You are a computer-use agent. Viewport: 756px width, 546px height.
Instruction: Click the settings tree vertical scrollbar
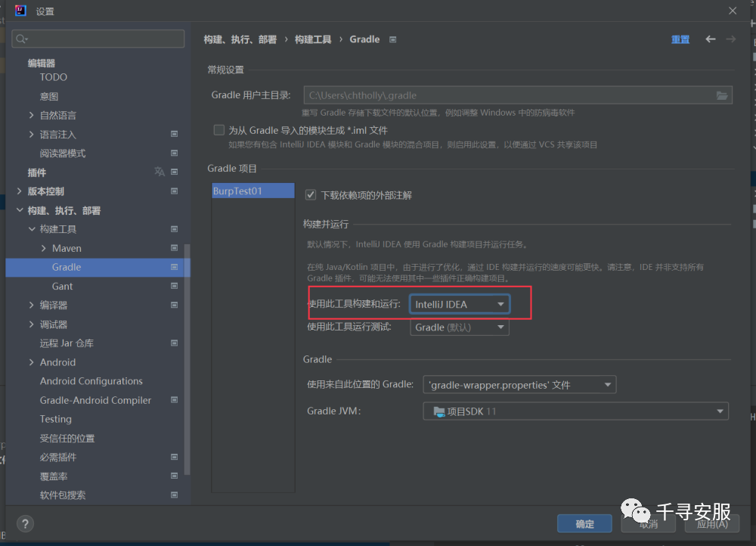click(x=187, y=359)
